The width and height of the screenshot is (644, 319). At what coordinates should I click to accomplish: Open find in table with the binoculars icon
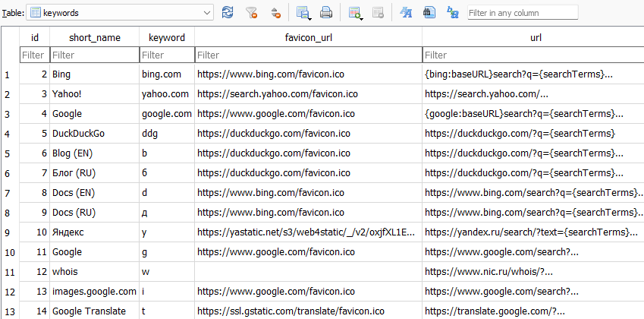tap(429, 12)
